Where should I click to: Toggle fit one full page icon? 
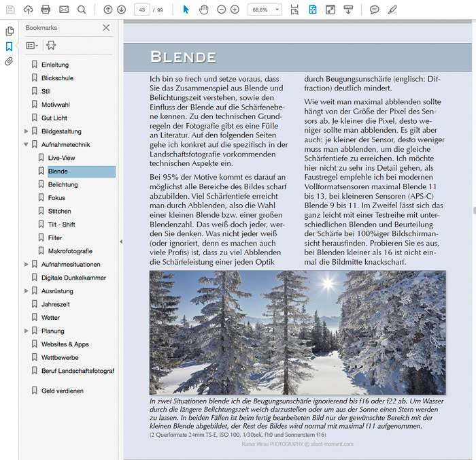[x=313, y=10]
